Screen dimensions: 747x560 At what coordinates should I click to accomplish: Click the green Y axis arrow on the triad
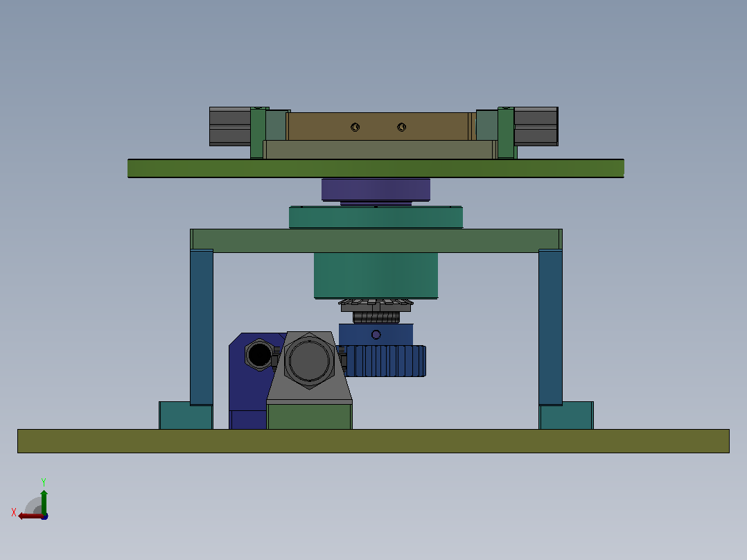click(44, 501)
